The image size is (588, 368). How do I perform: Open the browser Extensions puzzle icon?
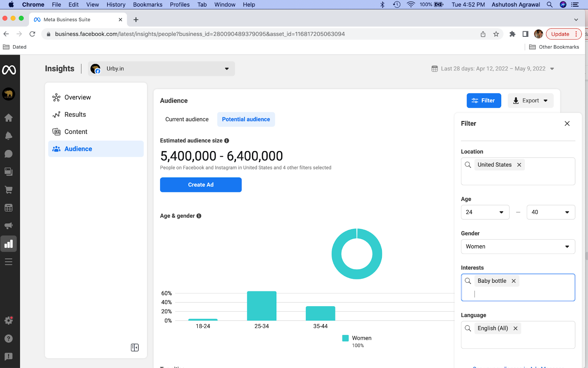point(512,34)
